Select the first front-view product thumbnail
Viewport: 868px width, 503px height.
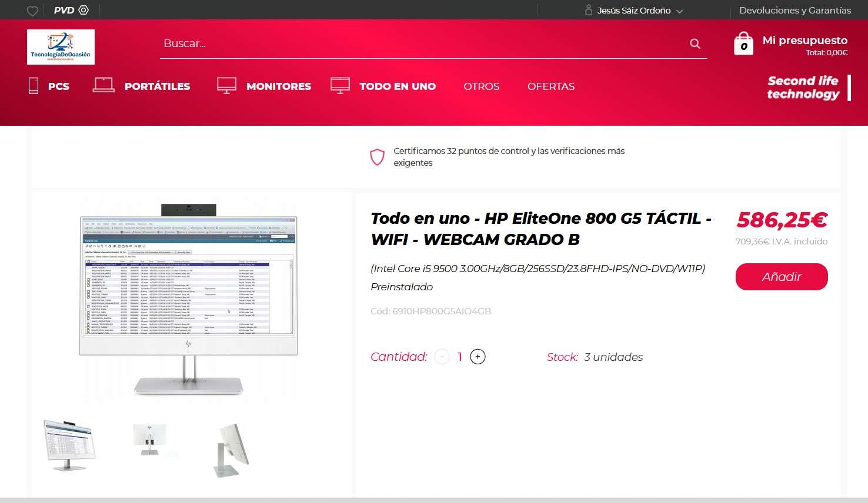pyautogui.click(x=69, y=445)
